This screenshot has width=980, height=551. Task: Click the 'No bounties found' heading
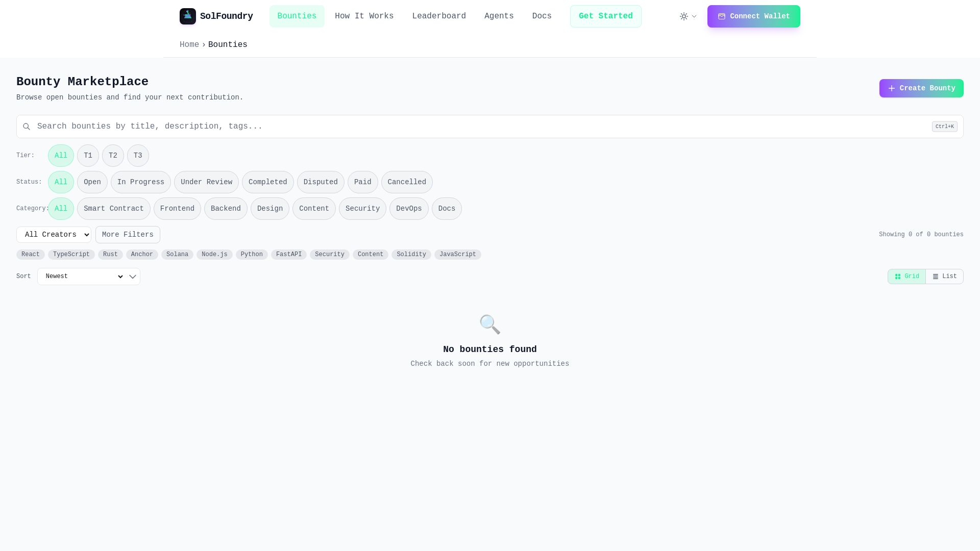click(x=490, y=349)
